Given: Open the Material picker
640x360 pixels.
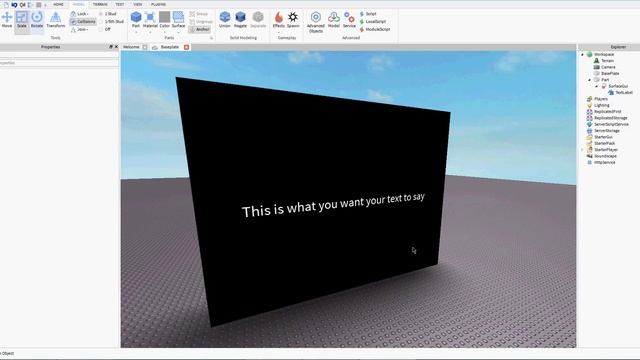Looking at the screenshot, I should click(150, 19).
